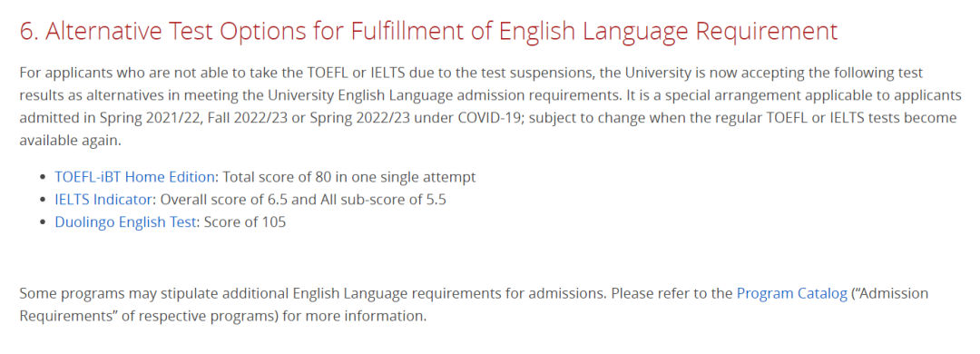This screenshot has width=980, height=354.
Task: Click the text "All sub-score of 5.5"
Action: tap(381, 200)
